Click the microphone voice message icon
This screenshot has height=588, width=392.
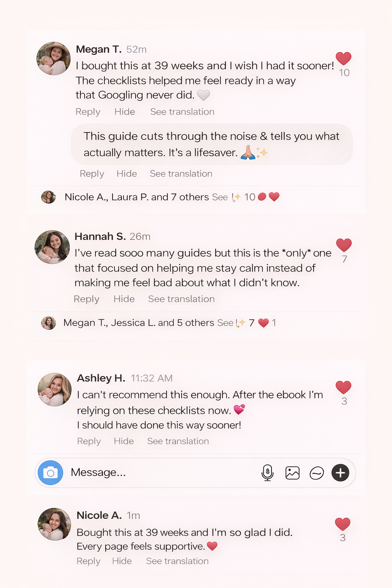pos(268,473)
